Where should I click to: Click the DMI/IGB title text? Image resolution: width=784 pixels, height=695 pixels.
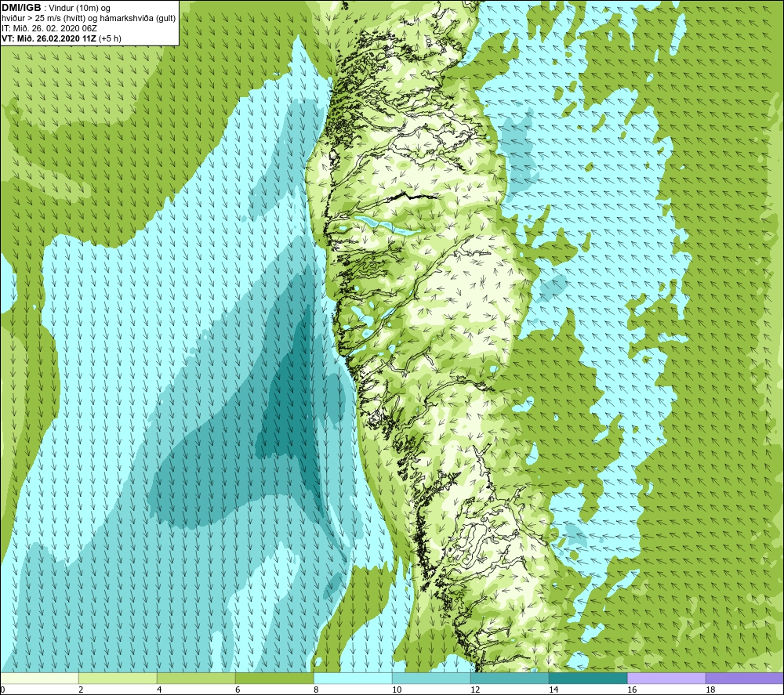[21, 8]
